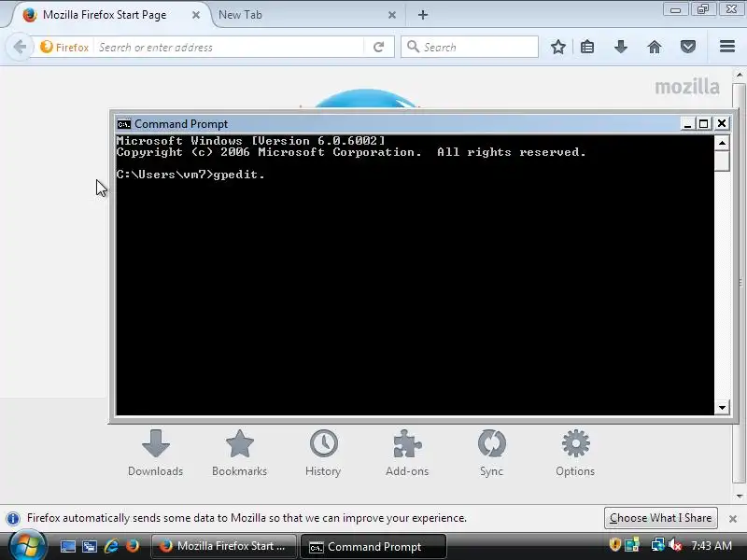Open the Firefox hamburger menu
The width and height of the screenshot is (747, 560).
point(727,47)
